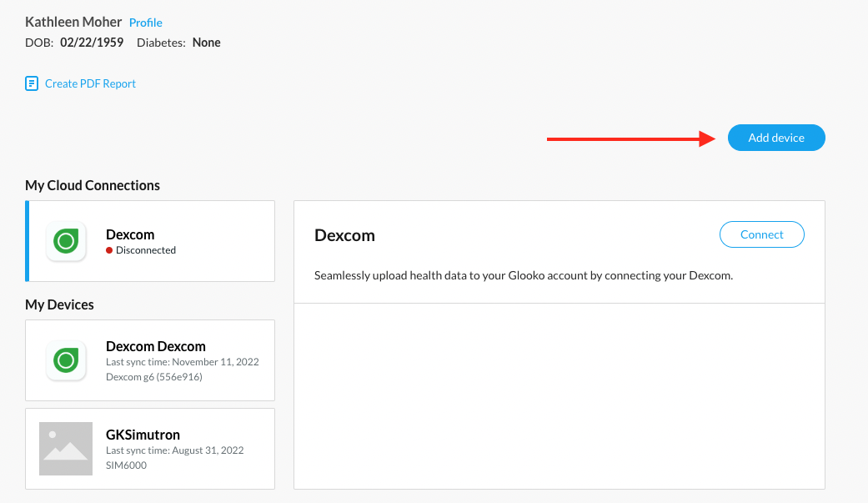This screenshot has height=503, width=868.
Task: Select the Dexcom cloud connection card
Action: tap(150, 241)
